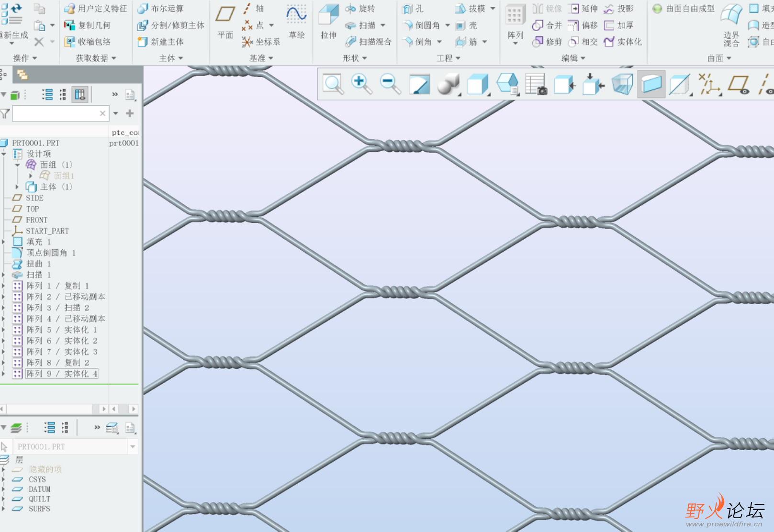Open the 曲面 group menu
The width and height of the screenshot is (774, 532).
point(719,58)
